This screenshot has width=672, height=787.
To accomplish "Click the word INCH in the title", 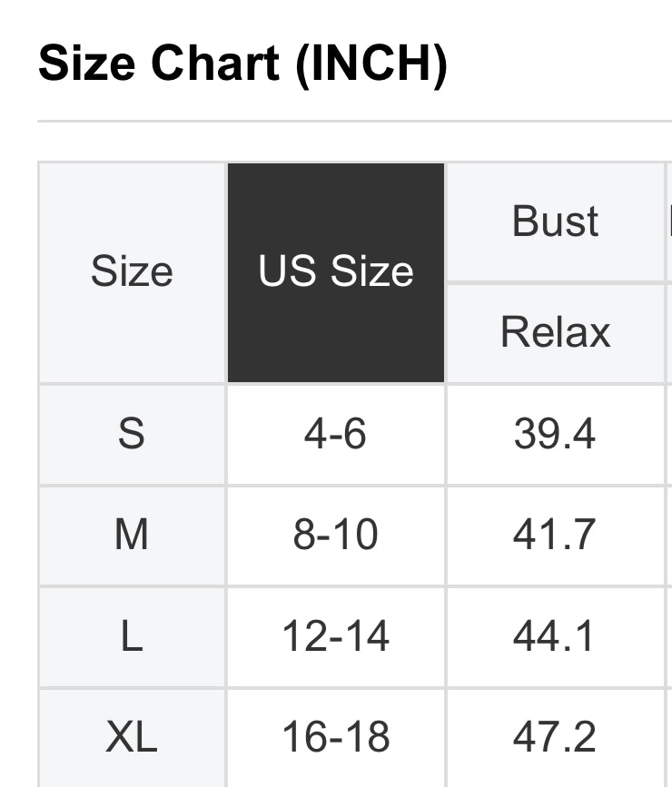I will click(372, 64).
